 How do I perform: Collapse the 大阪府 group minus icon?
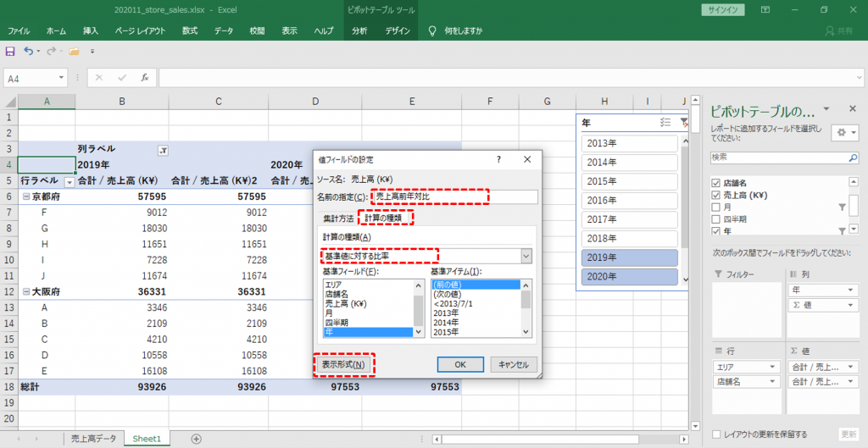coord(25,291)
